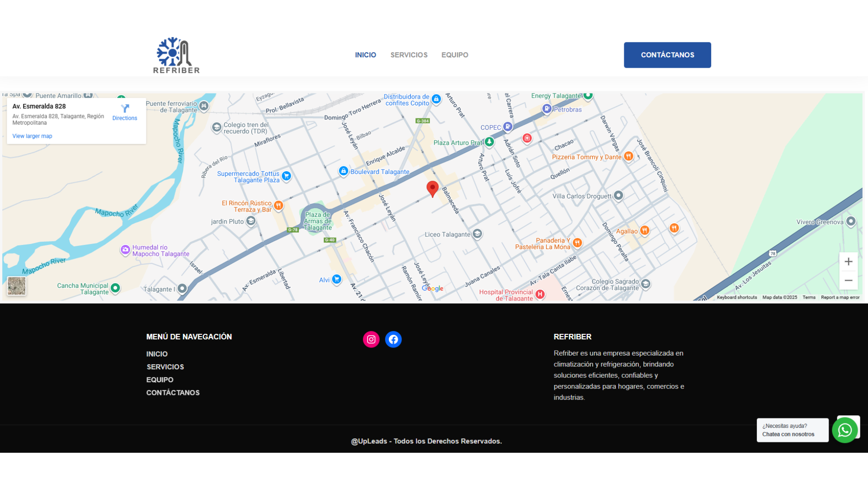Screen dimensions: 868x488
Task: Click the red location pin marker
Action: [x=432, y=188]
